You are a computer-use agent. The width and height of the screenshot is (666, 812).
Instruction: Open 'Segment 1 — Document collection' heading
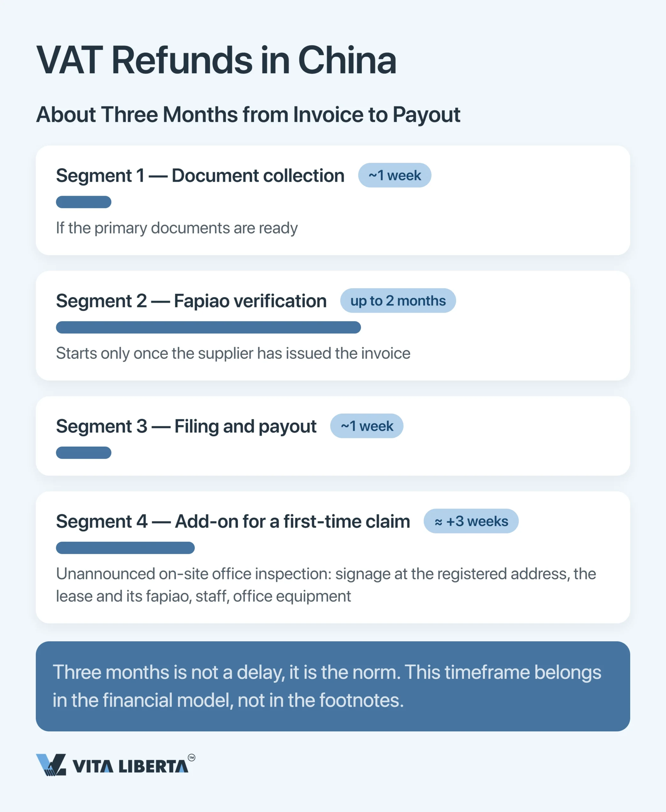click(x=200, y=176)
